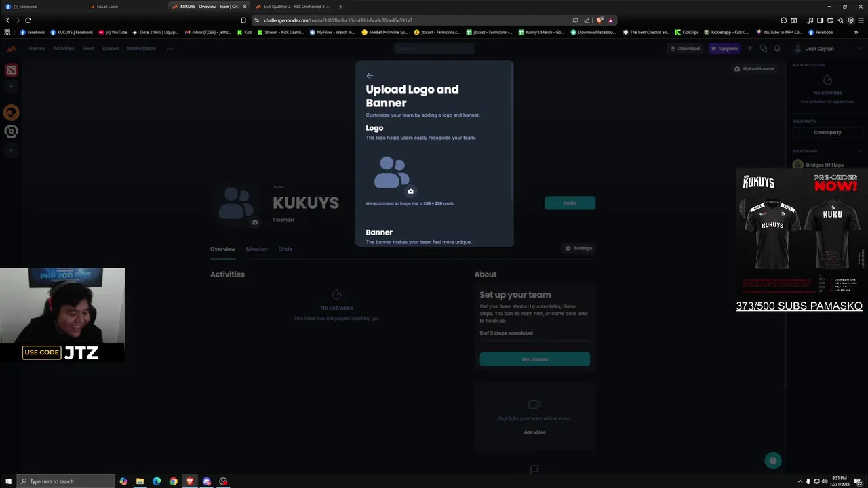868x488 pixels.
Task: Click Add video link
Action: 534,432
